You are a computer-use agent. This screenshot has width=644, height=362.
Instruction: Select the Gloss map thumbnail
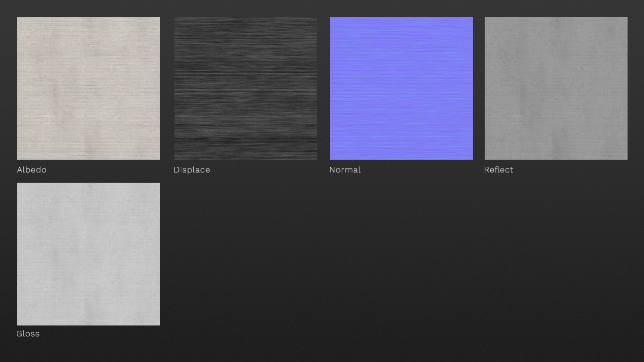88,254
